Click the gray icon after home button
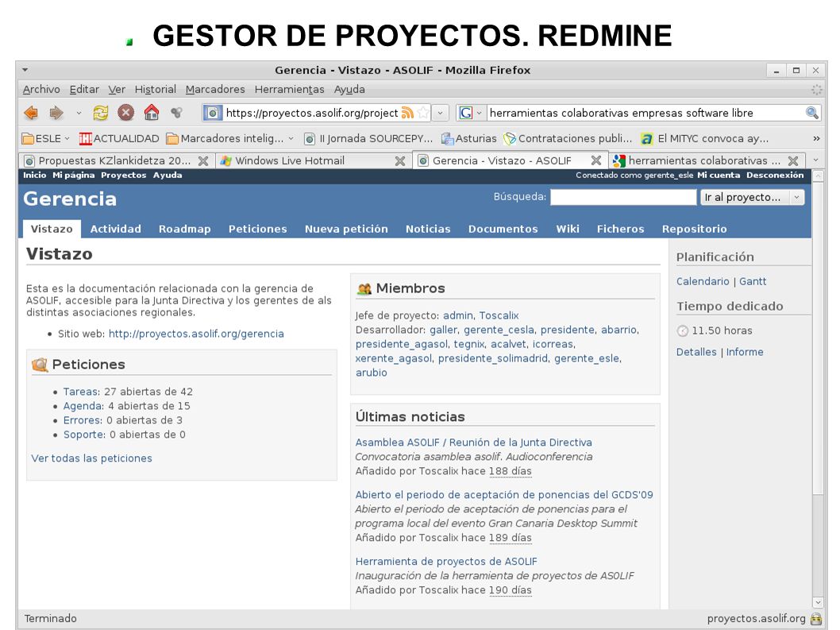 176,113
